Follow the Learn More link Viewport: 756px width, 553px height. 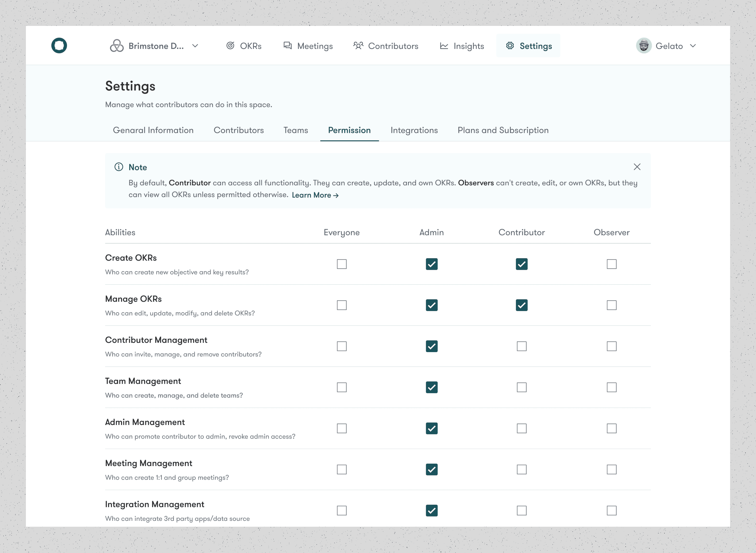315,195
